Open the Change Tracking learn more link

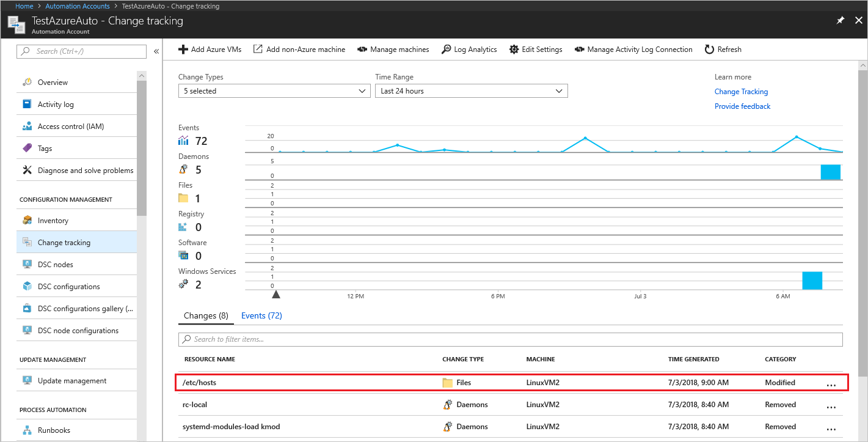point(741,92)
